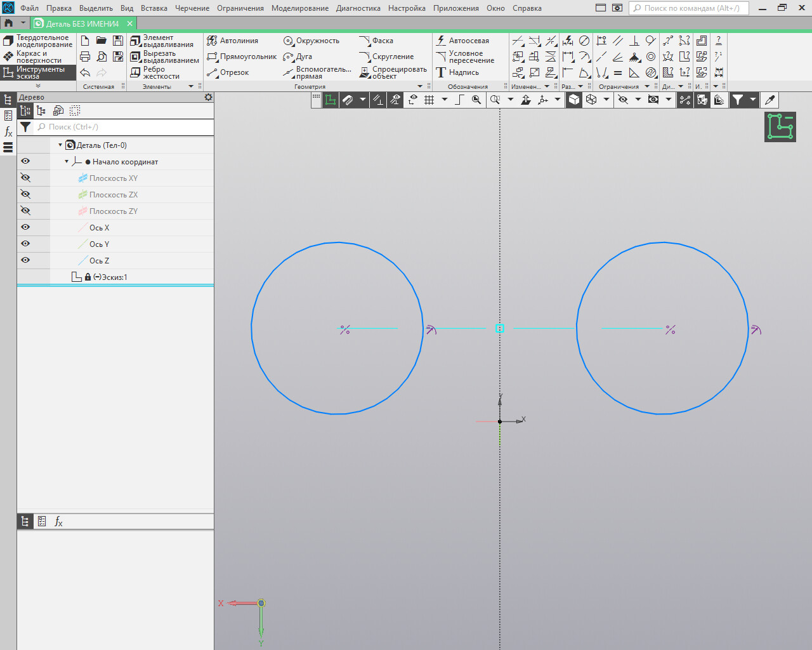Select the Окружность (circle) tool

pyautogui.click(x=311, y=41)
